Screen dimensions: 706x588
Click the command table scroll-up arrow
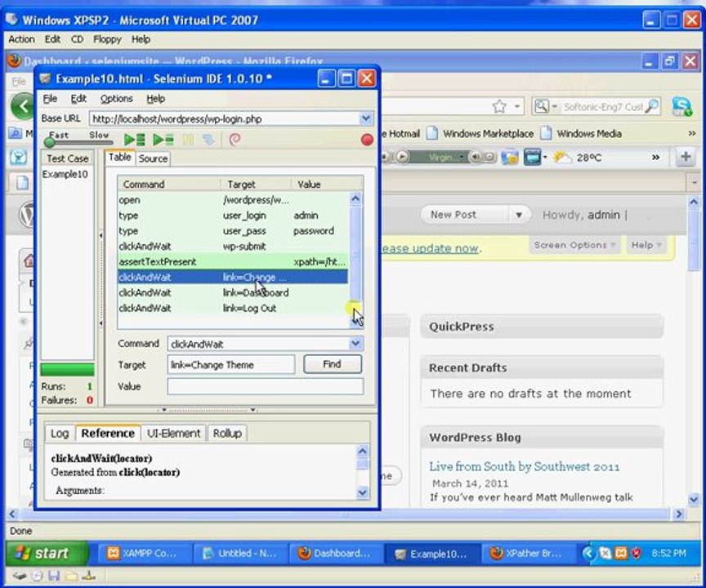coord(355,198)
